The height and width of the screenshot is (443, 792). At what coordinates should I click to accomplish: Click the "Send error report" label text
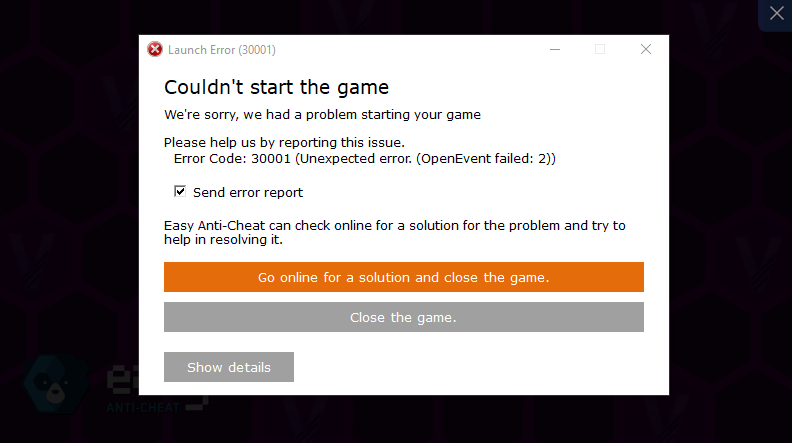coord(248,192)
